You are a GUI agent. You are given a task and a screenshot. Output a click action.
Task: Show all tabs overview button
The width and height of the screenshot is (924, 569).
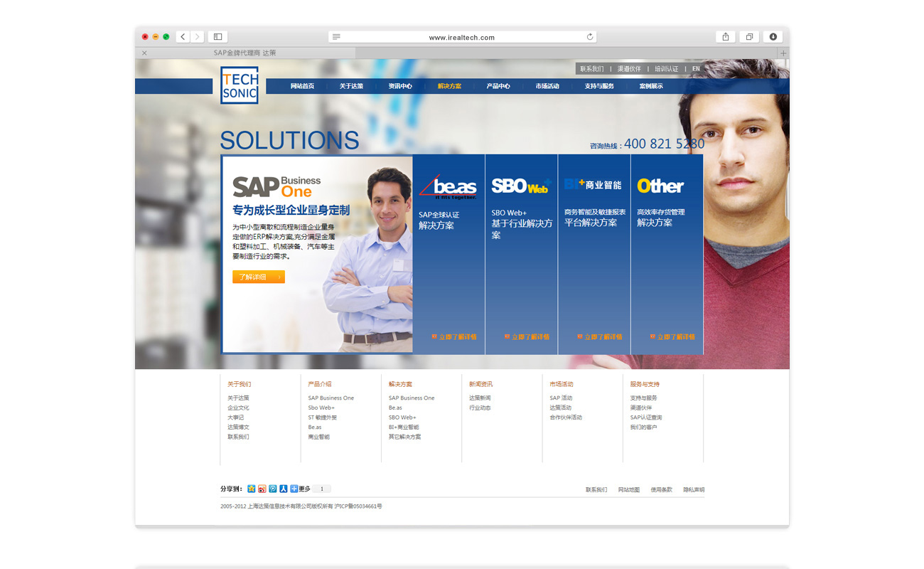click(749, 37)
